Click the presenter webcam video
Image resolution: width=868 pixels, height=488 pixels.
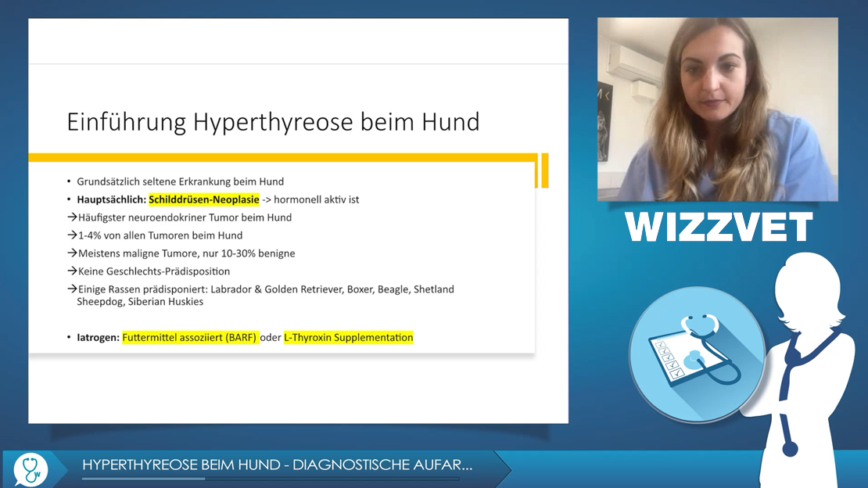point(717,109)
